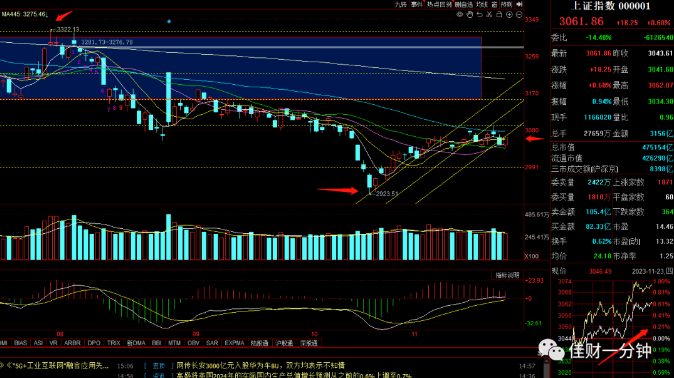Click the eye visibility icon above chart
674x378 pixels.
click(460, 15)
